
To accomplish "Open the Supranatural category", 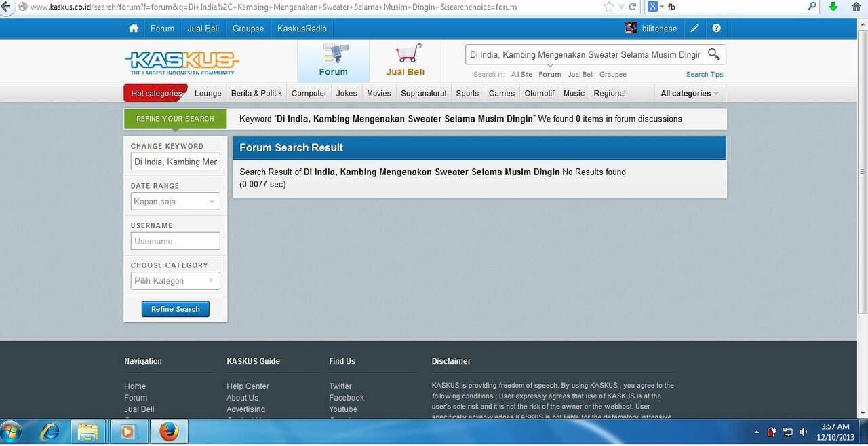I will click(424, 94).
